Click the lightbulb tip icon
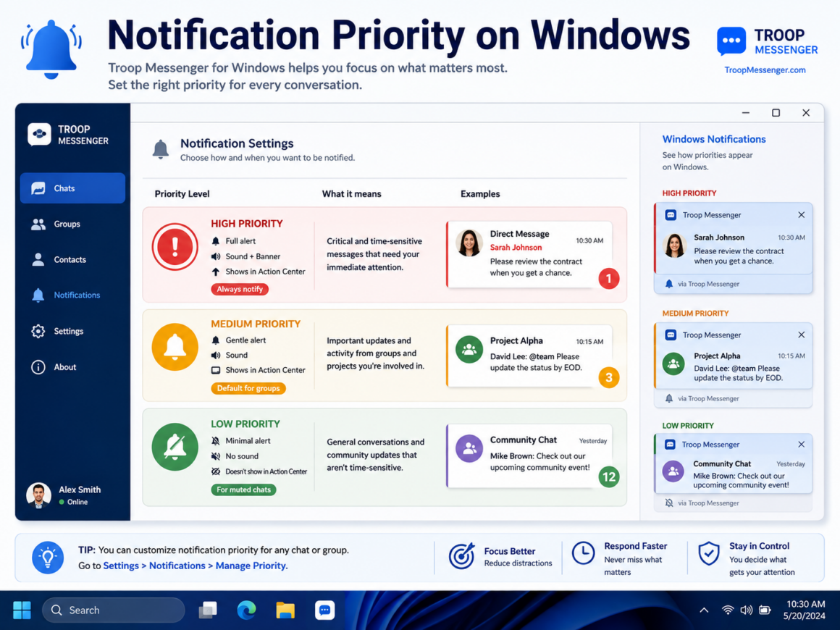The width and height of the screenshot is (840, 630). pos(48,558)
